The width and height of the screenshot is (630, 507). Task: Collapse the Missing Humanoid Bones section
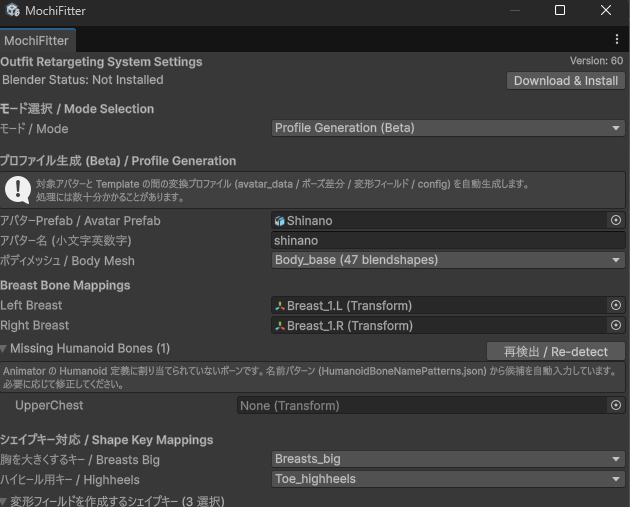click(4, 349)
